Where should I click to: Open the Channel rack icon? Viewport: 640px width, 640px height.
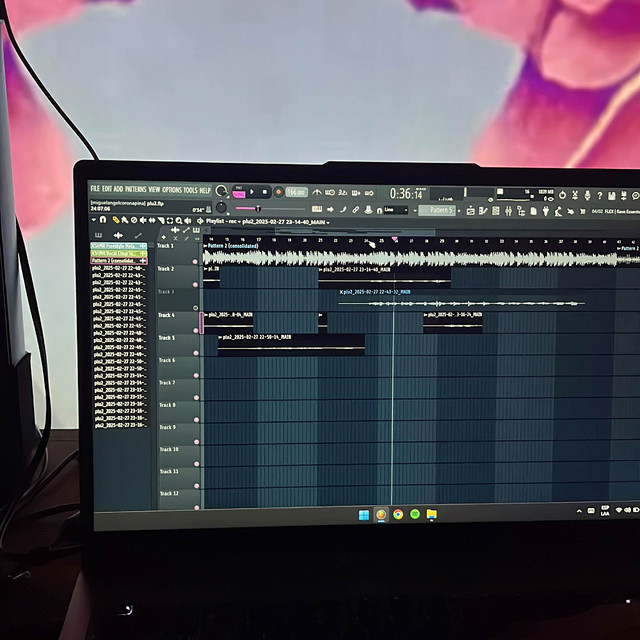click(x=496, y=211)
